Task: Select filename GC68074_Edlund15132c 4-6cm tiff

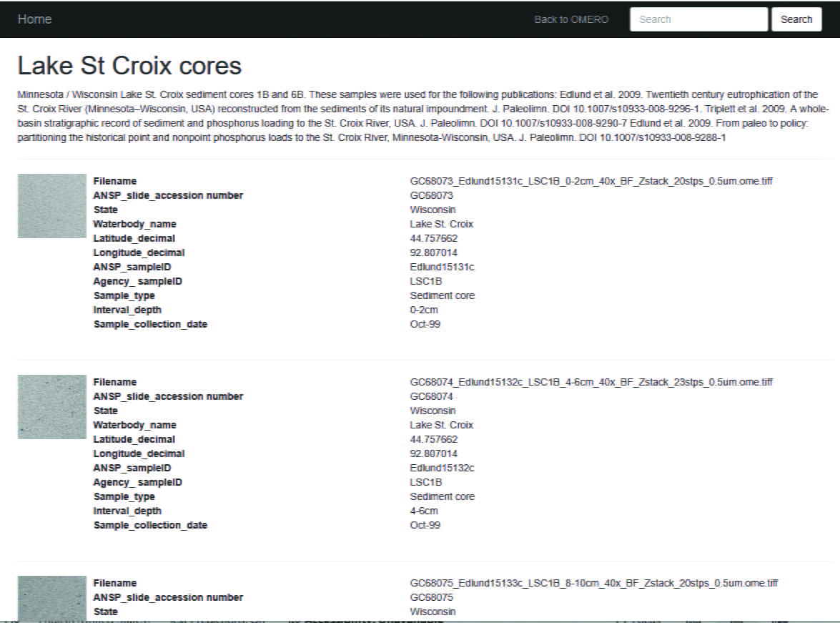Action: click(x=591, y=382)
